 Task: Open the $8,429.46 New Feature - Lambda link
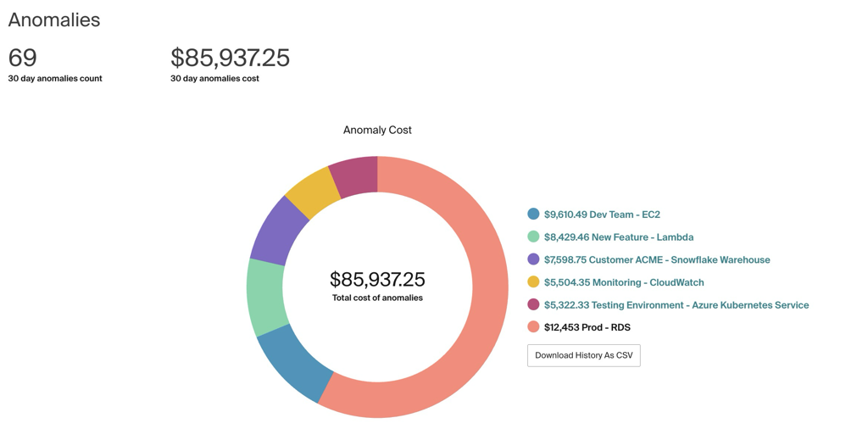[x=619, y=237]
